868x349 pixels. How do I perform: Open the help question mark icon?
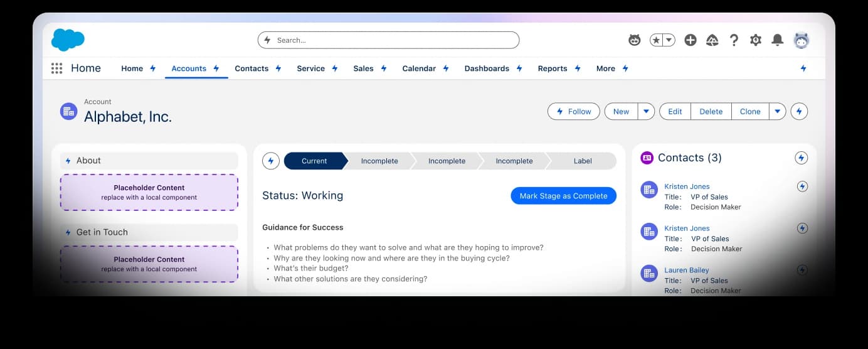734,40
